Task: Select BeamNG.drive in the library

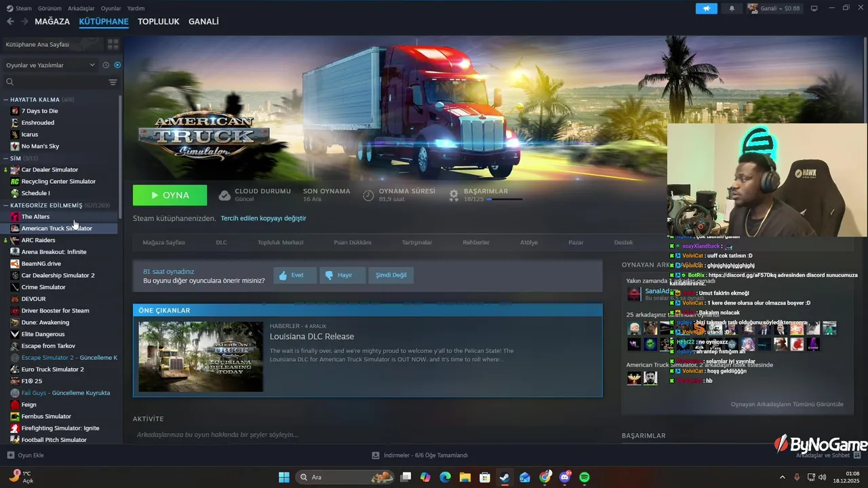Action: tap(41, 264)
